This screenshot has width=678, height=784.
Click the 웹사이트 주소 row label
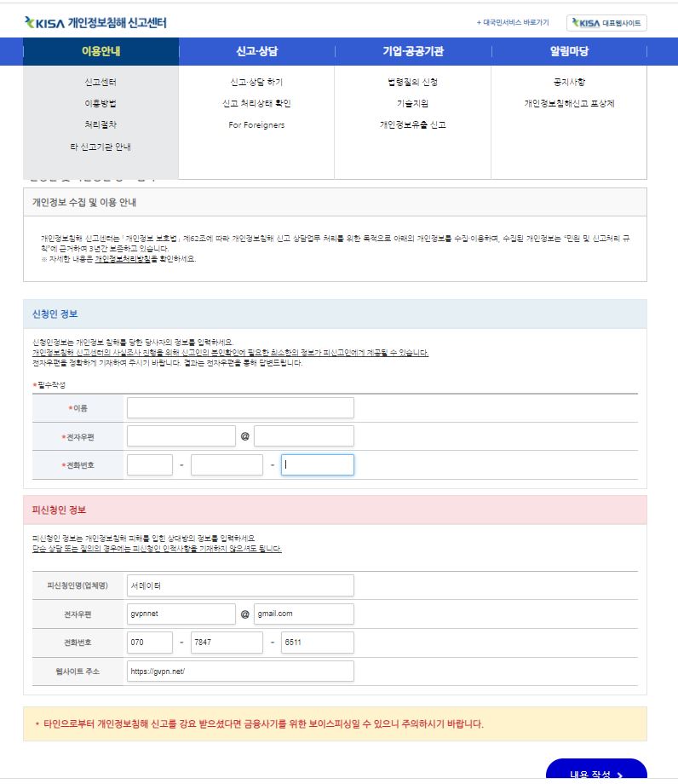[78, 672]
